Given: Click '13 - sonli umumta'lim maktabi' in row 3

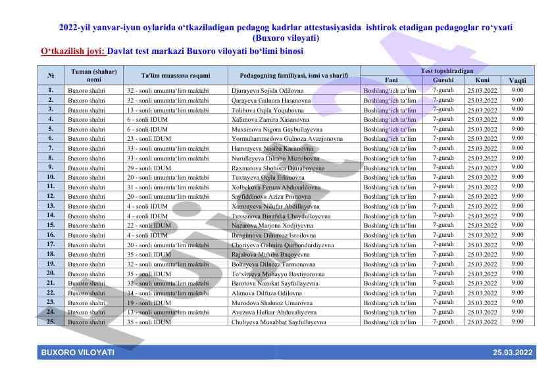Looking at the screenshot, I should coord(168,110).
